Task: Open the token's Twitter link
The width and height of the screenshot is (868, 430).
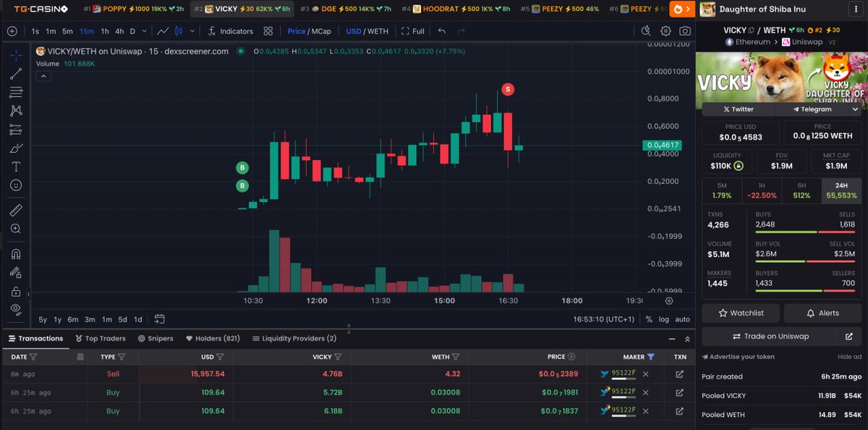Action: click(739, 109)
